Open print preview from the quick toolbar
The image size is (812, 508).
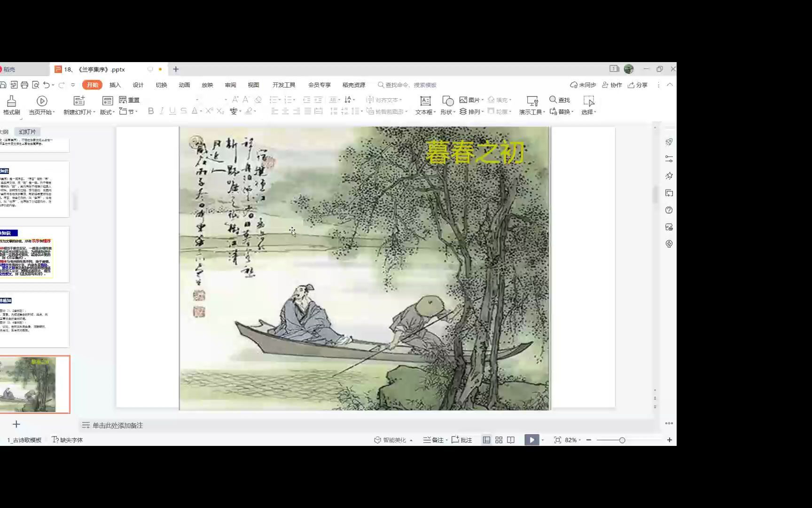coord(35,85)
